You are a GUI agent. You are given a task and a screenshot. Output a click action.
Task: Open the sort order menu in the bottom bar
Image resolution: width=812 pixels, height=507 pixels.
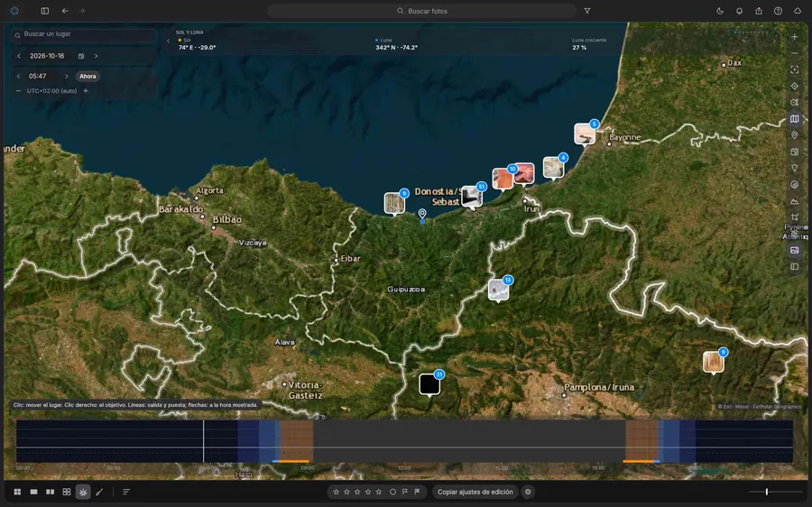click(126, 492)
